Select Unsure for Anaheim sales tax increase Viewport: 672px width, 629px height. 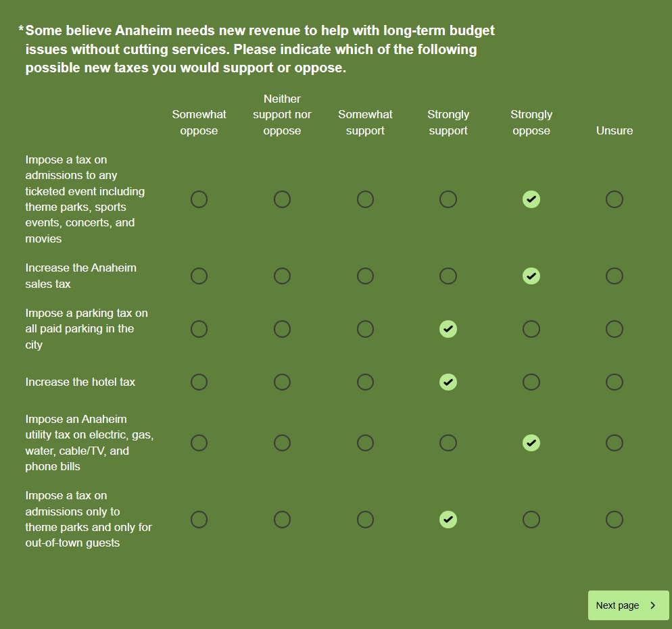click(x=614, y=276)
